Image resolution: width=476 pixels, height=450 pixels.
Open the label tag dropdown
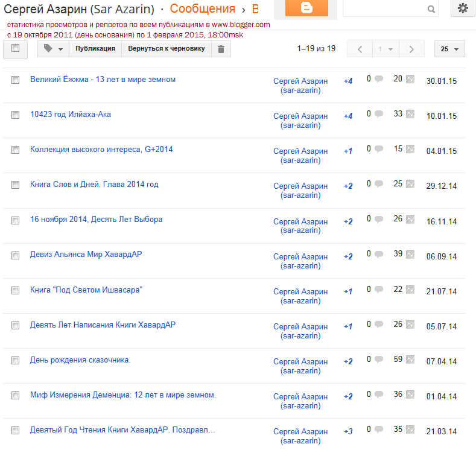53,49
